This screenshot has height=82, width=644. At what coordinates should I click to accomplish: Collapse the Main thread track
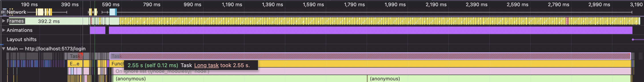pyautogui.click(x=4, y=49)
